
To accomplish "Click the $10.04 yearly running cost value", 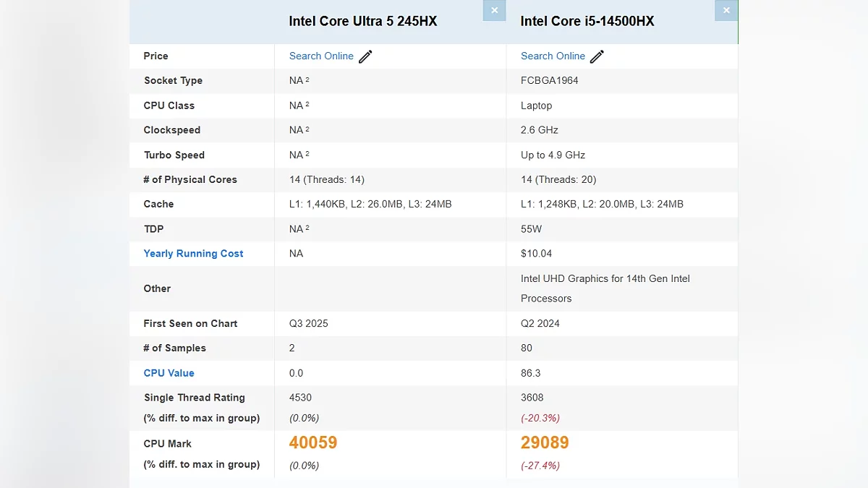I will (536, 253).
